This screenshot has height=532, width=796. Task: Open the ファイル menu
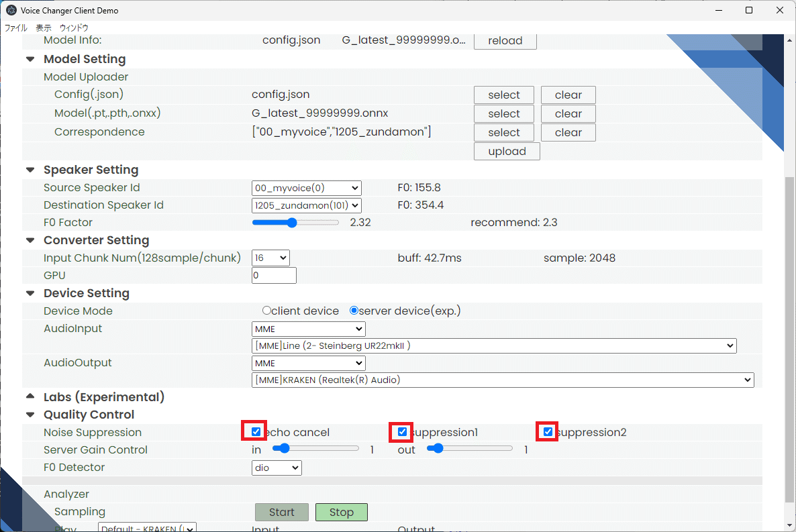(15, 28)
